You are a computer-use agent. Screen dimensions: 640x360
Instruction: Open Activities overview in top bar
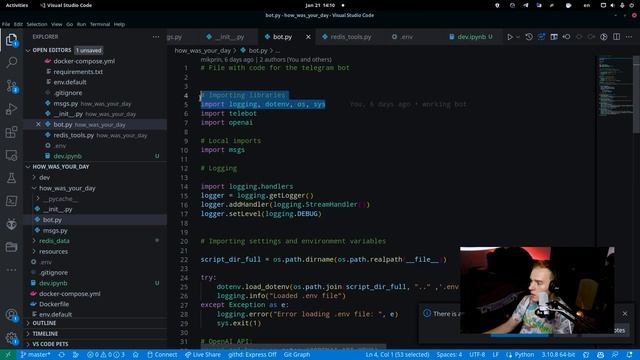pyautogui.click(x=17, y=5)
